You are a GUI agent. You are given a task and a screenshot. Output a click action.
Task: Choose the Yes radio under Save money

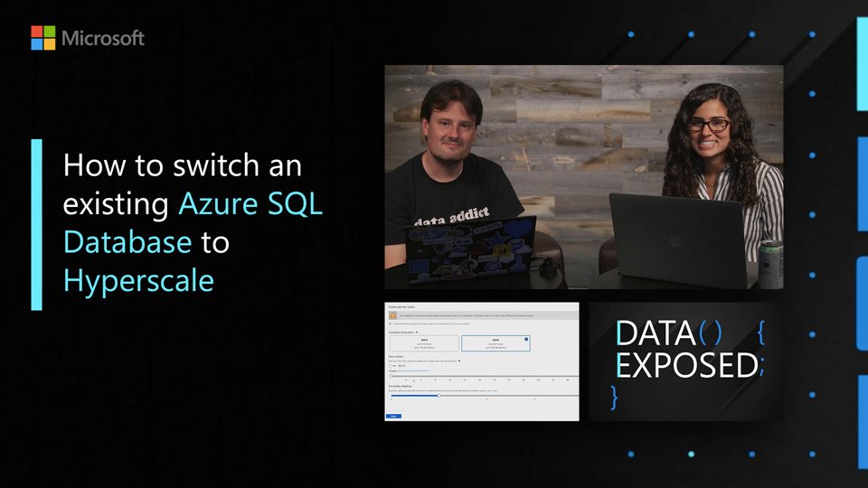(x=391, y=366)
